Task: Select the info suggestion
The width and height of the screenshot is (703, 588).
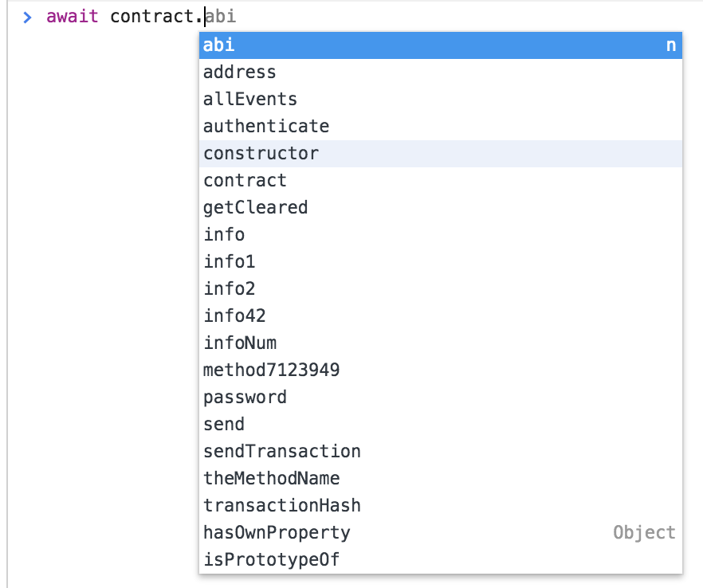Action: click(440, 234)
